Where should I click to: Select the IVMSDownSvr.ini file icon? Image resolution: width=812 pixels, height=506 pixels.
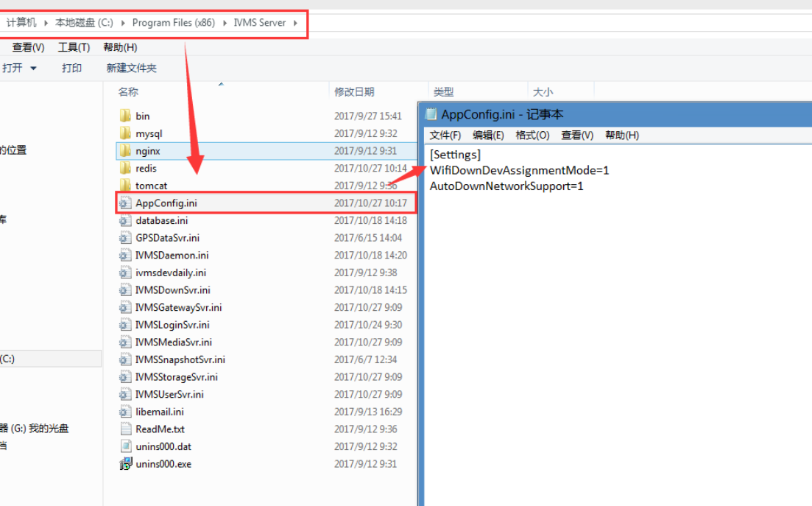[125, 290]
